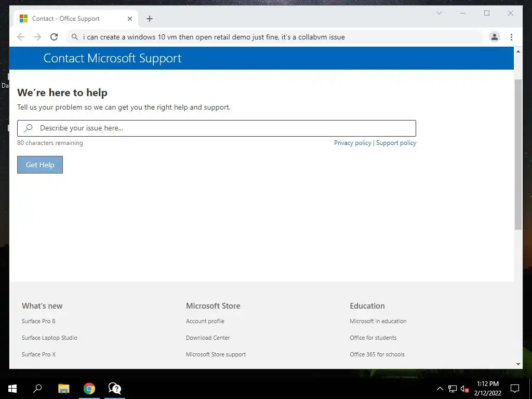Click search magnifier in address bar
The width and height of the screenshot is (532, 399).
pyautogui.click(x=75, y=37)
